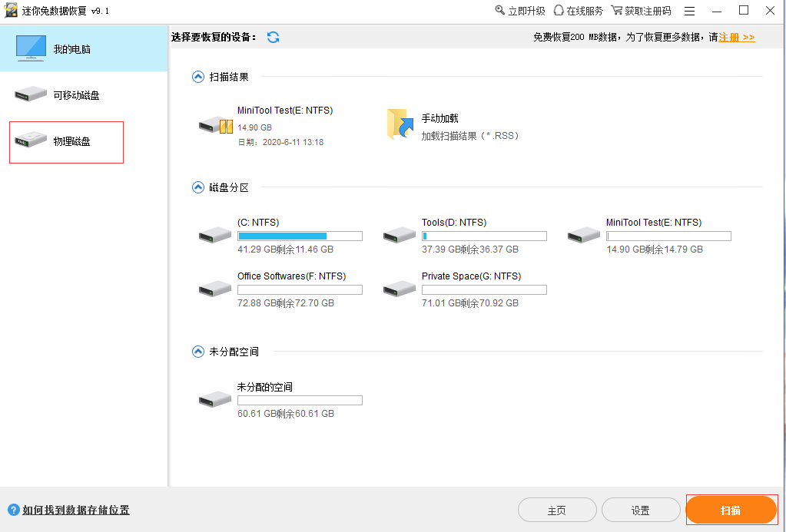This screenshot has height=532, width=786.
Task: Collapse the 未分配空间 section
Action: point(198,352)
